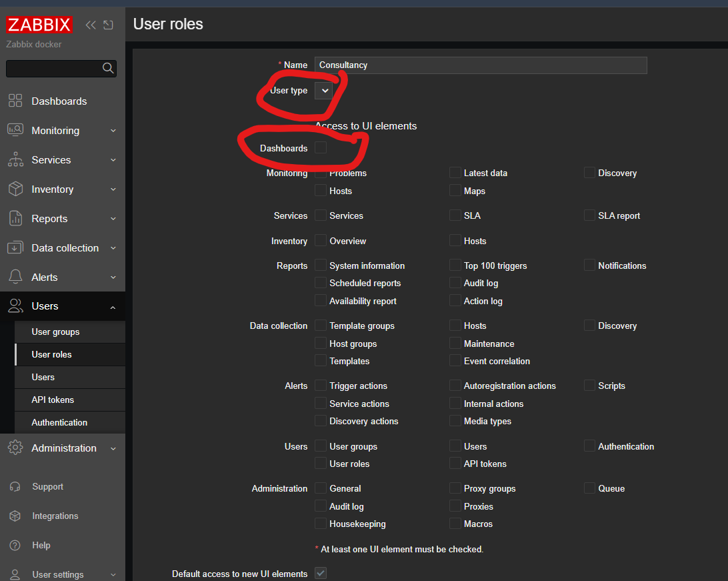The height and width of the screenshot is (581, 728).
Task: Click the Zabbix logo
Action: point(39,25)
